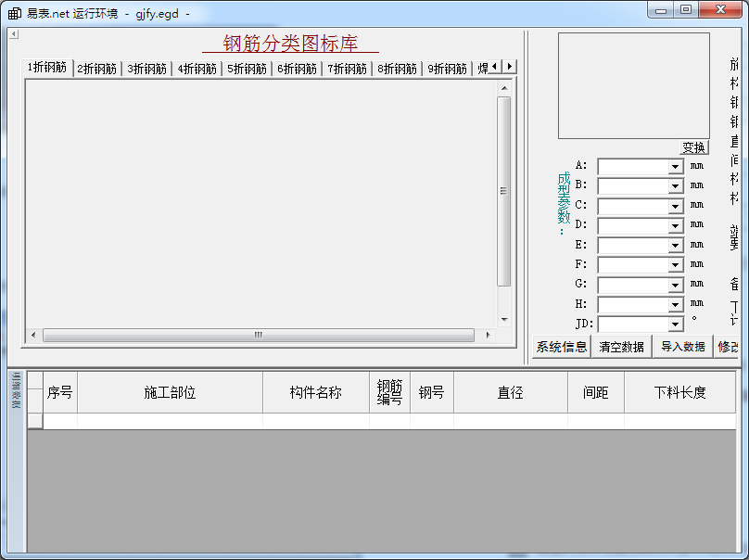Expand the D parameter dropdown
The width and height of the screenshot is (749, 560).
pos(675,226)
